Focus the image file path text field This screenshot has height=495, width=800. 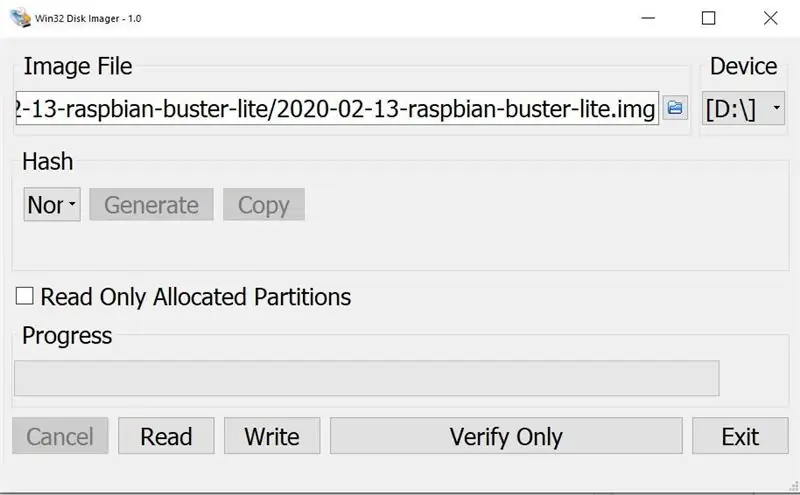coord(337,108)
